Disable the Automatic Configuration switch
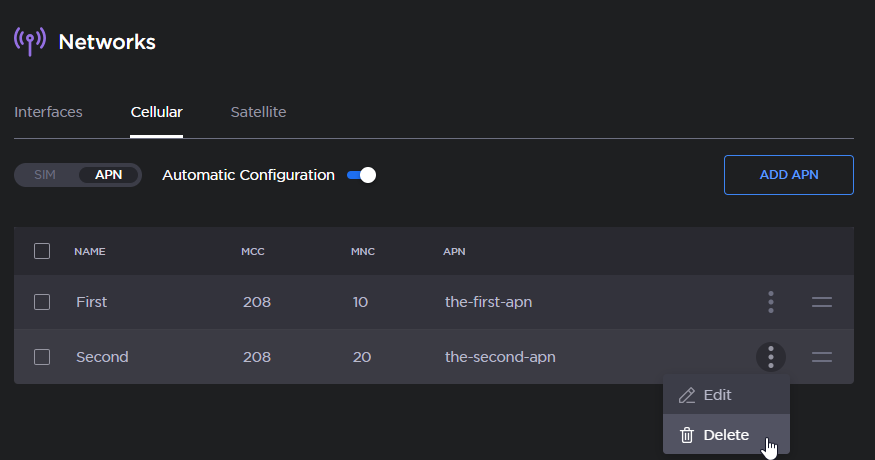The image size is (875, 460). tap(361, 175)
